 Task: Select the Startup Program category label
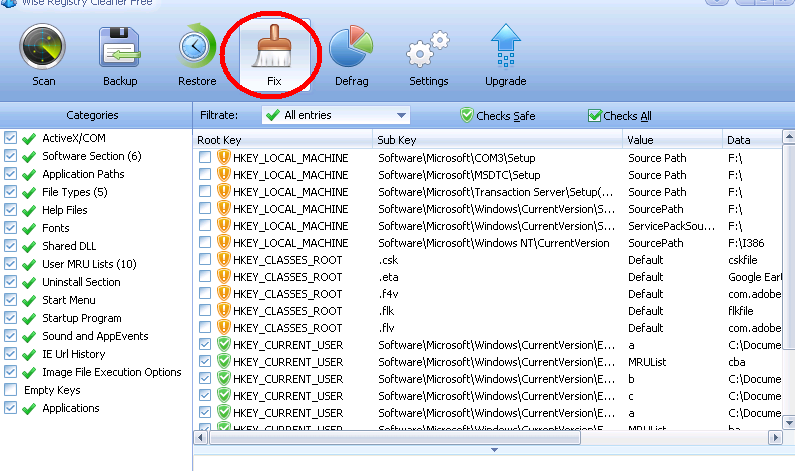point(82,318)
